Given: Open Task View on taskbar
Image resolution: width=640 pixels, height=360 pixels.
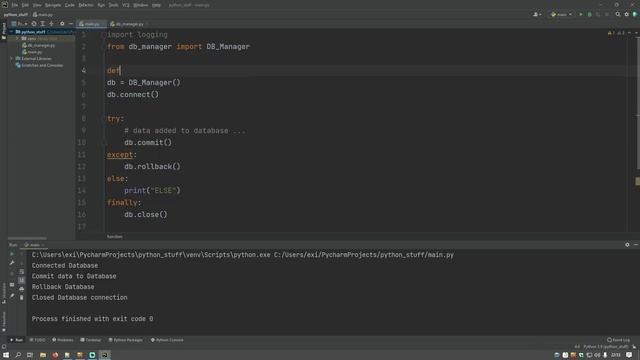Looking at the screenshot, I should click(x=30, y=355).
